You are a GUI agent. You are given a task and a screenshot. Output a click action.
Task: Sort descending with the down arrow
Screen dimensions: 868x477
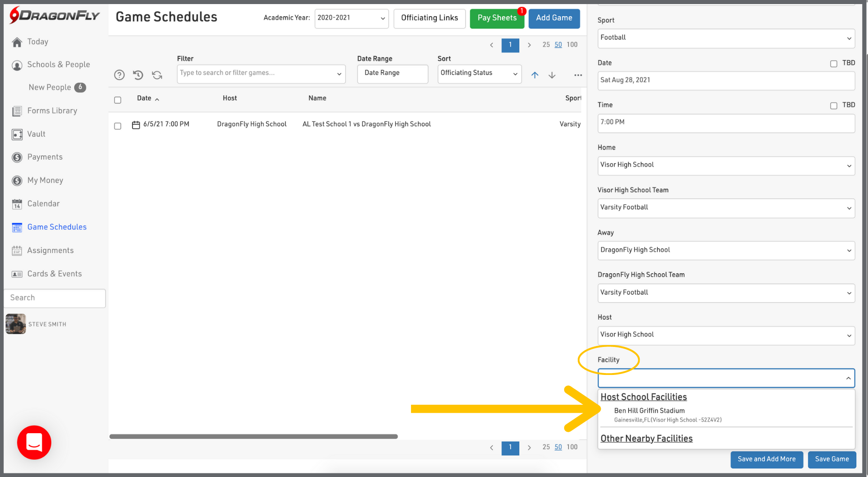(552, 75)
